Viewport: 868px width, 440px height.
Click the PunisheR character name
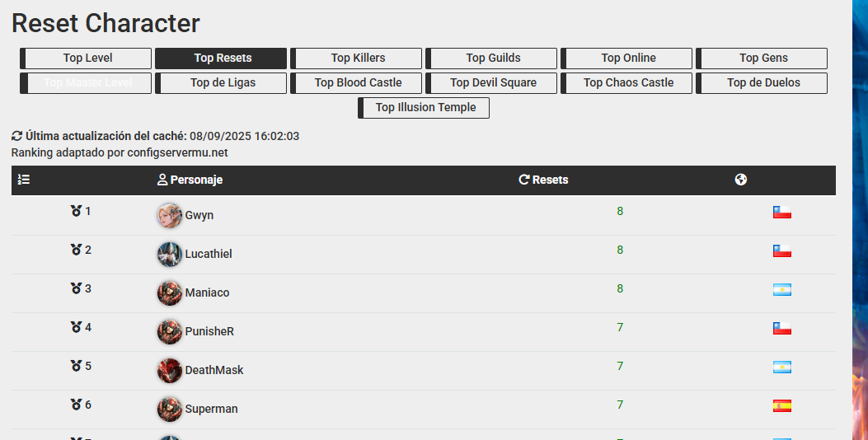(209, 331)
